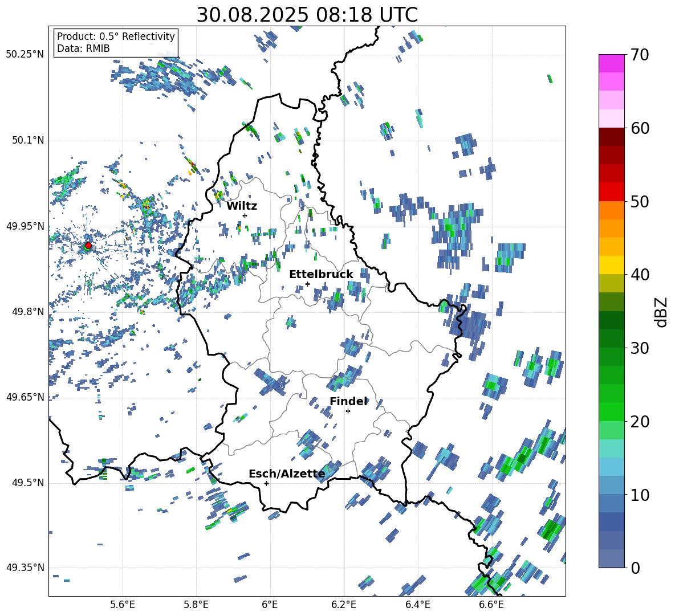Click the 40 colorbar tick label
This screenshot has width=675, height=616.
tap(640, 275)
